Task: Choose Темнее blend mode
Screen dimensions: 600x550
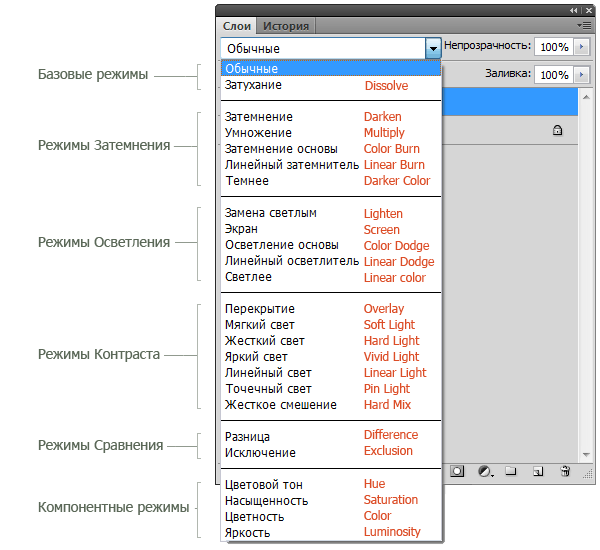Action: [331, 181]
